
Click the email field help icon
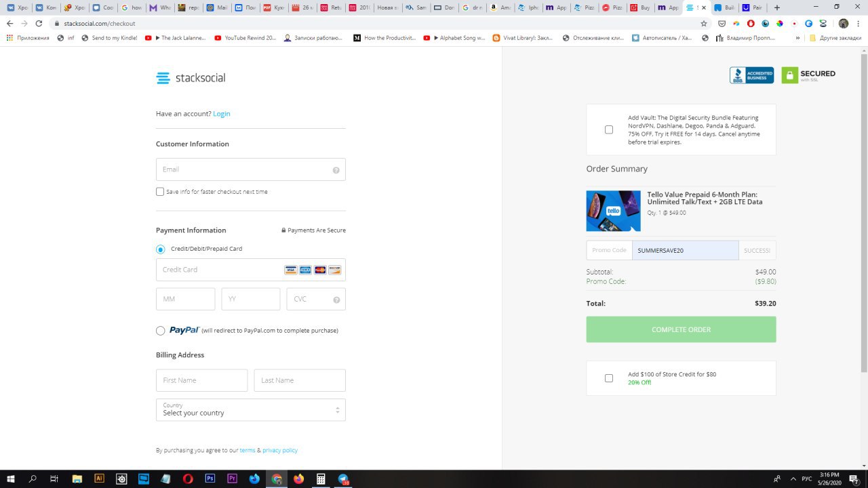click(x=336, y=170)
